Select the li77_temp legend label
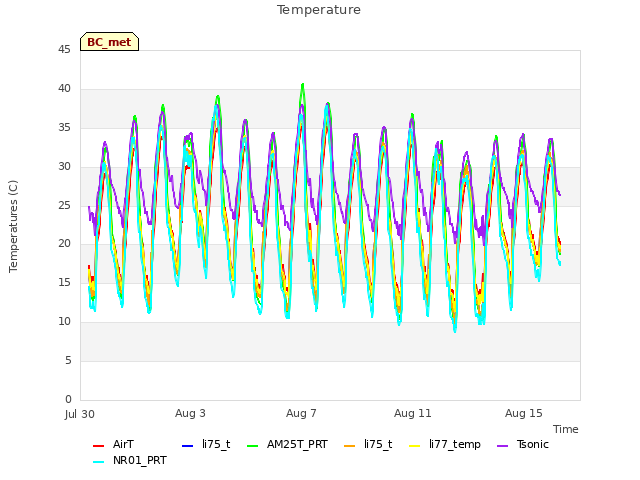Screen dimensions: 640x480 pos(455,445)
